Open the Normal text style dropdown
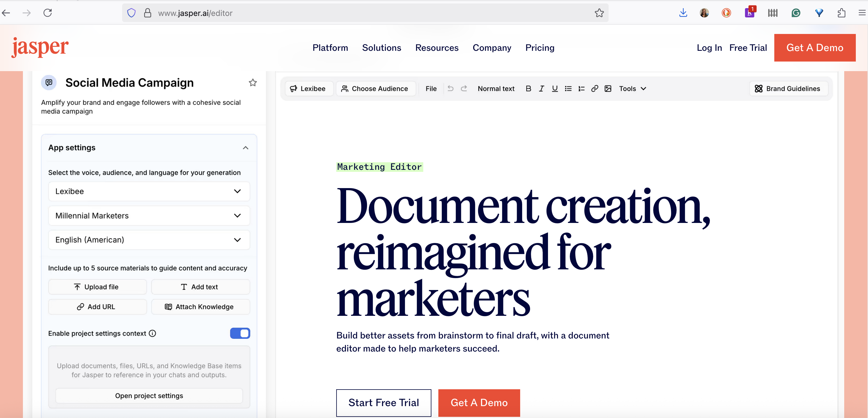 pos(496,89)
